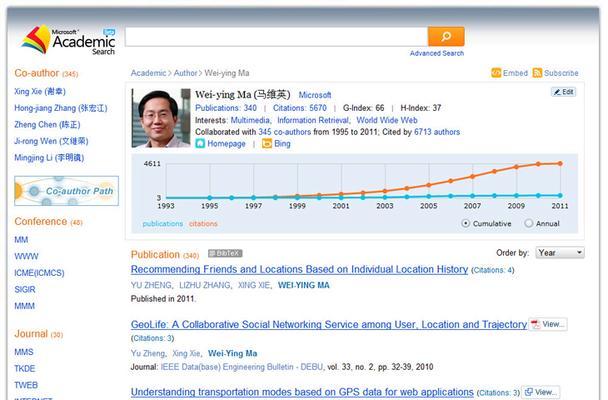Select the Annual radio button

(529, 224)
